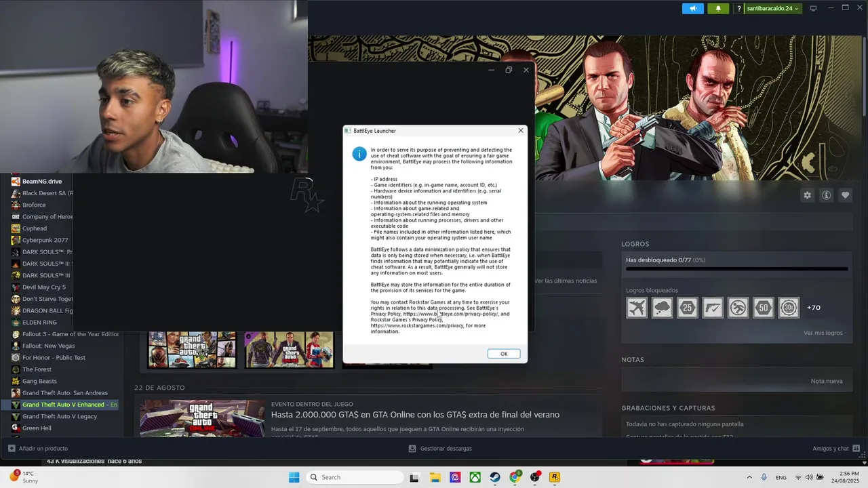Screen dimensions: 868x488
Task: Open GTA Online event news thumbnail
Action: pos(203,419)
